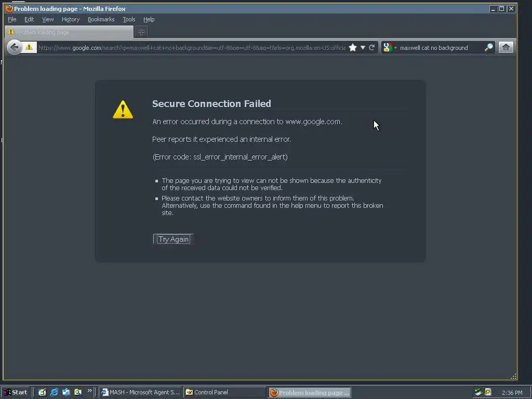Click the Firefox logo in title bar
The image size is (532, 399).
point(9,8)
